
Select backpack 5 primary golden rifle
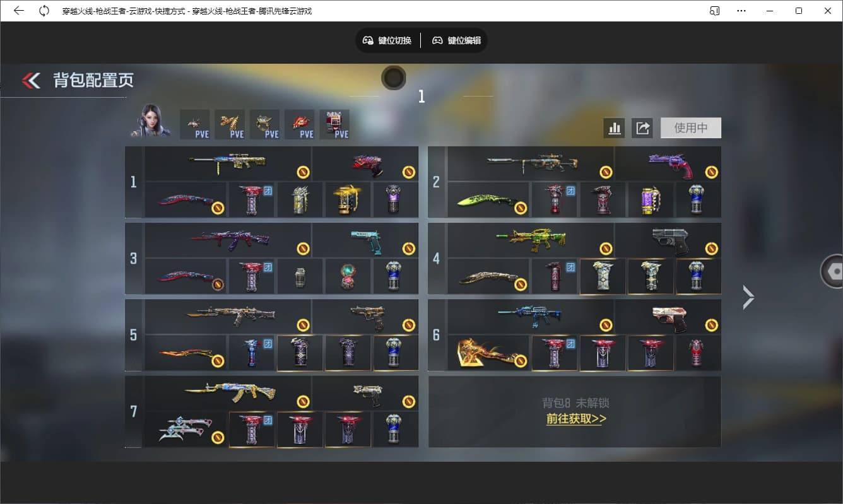[x=228, y=317]
